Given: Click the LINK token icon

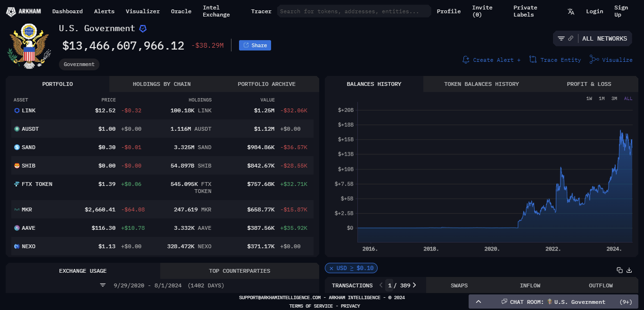Looking at the screenshot, I should click(17, 110).
